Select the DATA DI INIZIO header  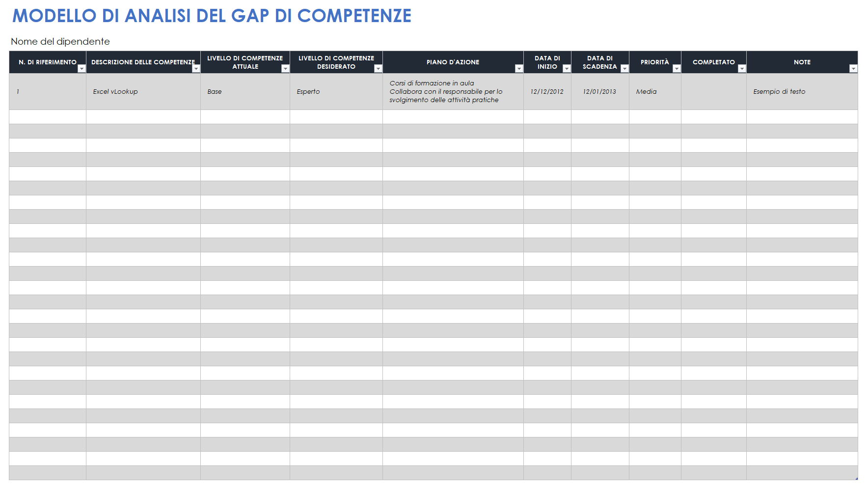pos(547,62)
